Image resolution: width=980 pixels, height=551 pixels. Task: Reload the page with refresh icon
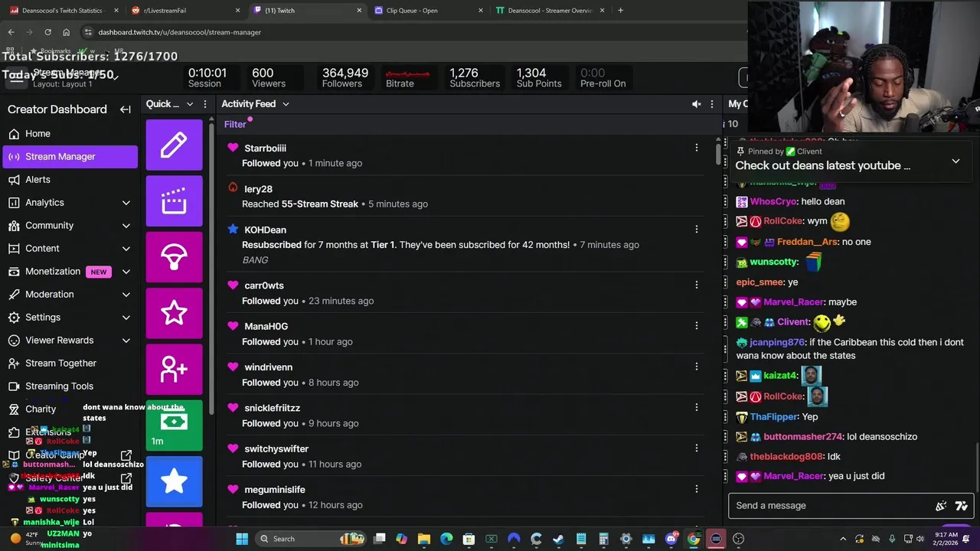coord(47,32)
